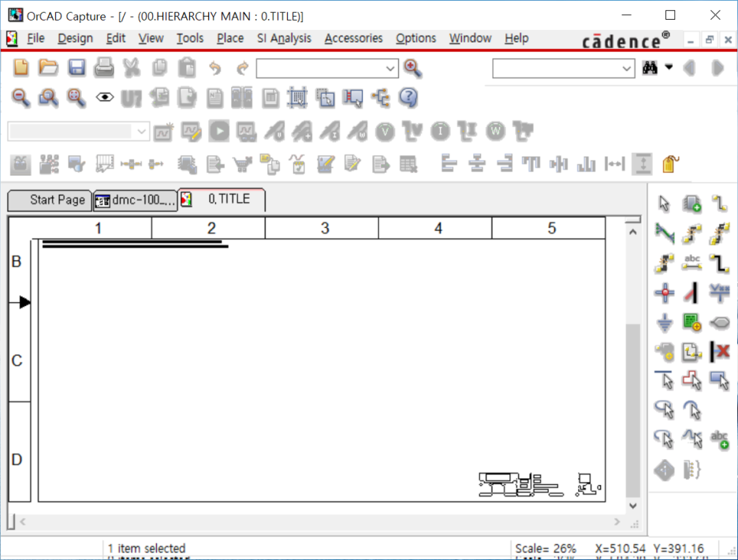This screenshot has width=738, height=560.
Task: Select the Place Ground tool
Action: pyautogui.click(x=664, y=323)
